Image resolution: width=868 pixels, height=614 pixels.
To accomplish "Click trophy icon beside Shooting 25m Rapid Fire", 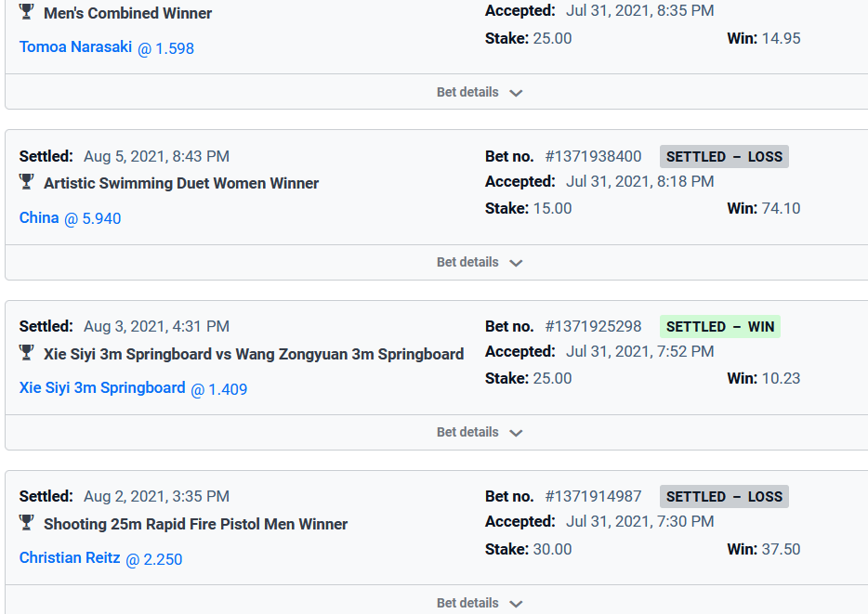I will (x=26, y=522).
